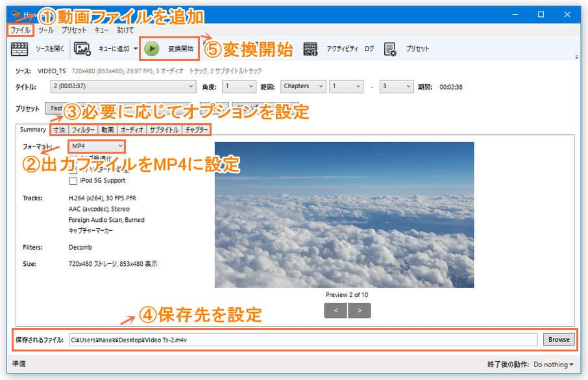Click the duration value 00:02:38
This screenshot has height=380, width=588.
click(451, 87)
